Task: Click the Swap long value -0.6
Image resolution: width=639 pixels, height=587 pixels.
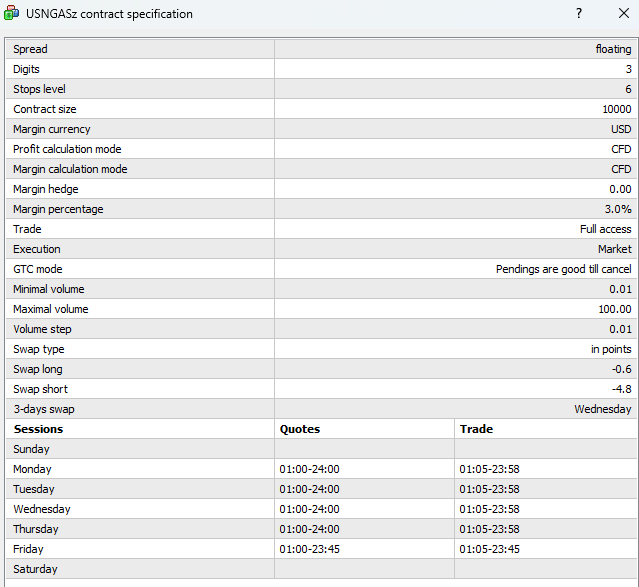Action: [x=621, y=369]
